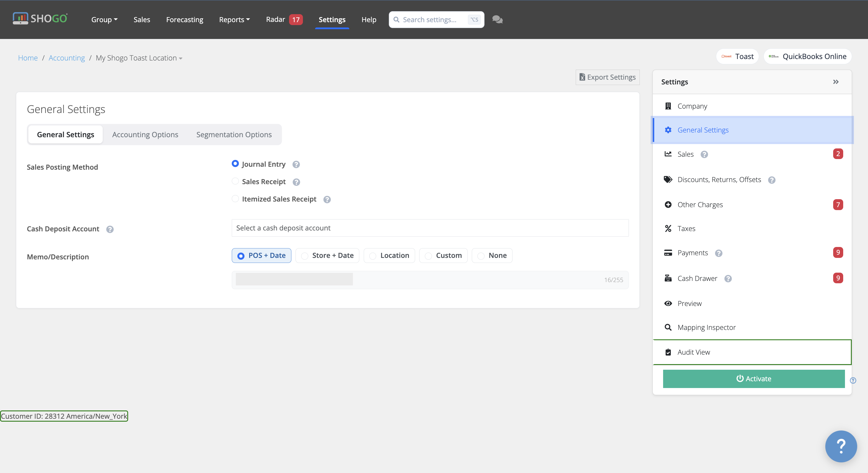Open the chat bubbles icon in navbar
868x473 pixels.
(x=497, y=19)
